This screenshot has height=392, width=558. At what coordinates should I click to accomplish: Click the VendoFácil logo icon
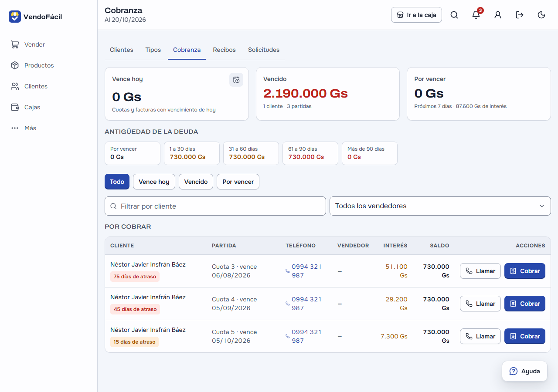(15, 17)
